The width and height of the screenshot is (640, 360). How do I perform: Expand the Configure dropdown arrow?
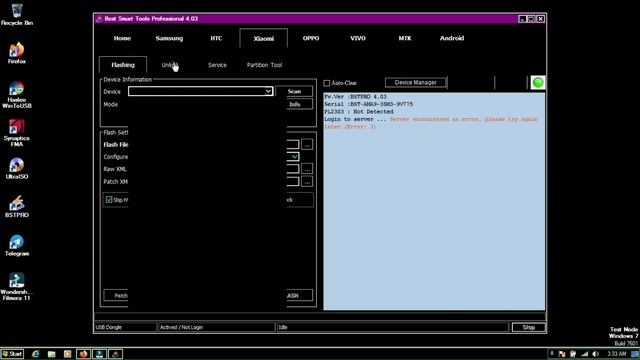click(294, 157)
